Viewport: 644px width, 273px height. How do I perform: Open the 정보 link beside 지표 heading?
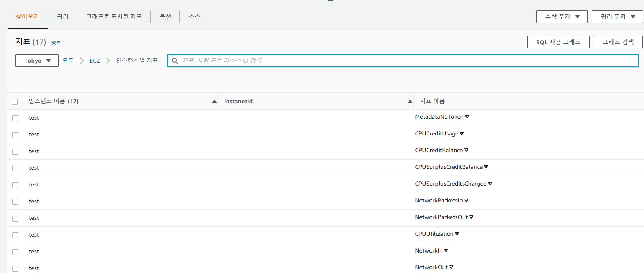tap(56, 42)
